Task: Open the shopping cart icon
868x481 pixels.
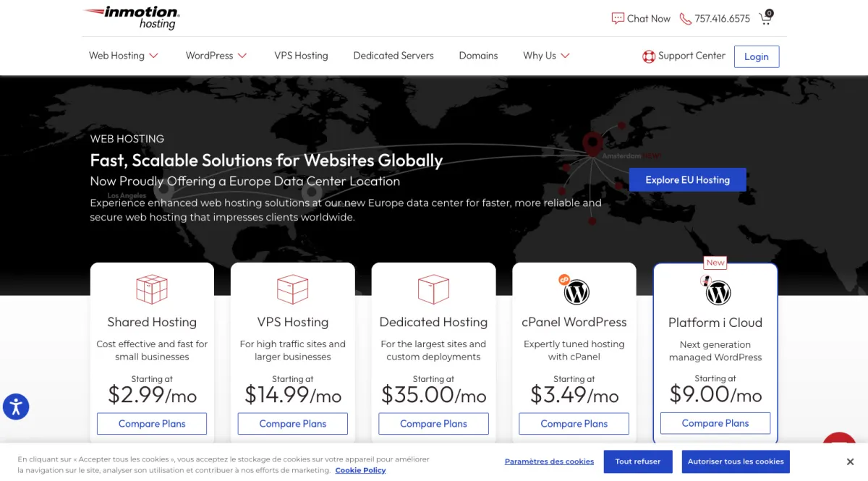Action: (765, 18)
